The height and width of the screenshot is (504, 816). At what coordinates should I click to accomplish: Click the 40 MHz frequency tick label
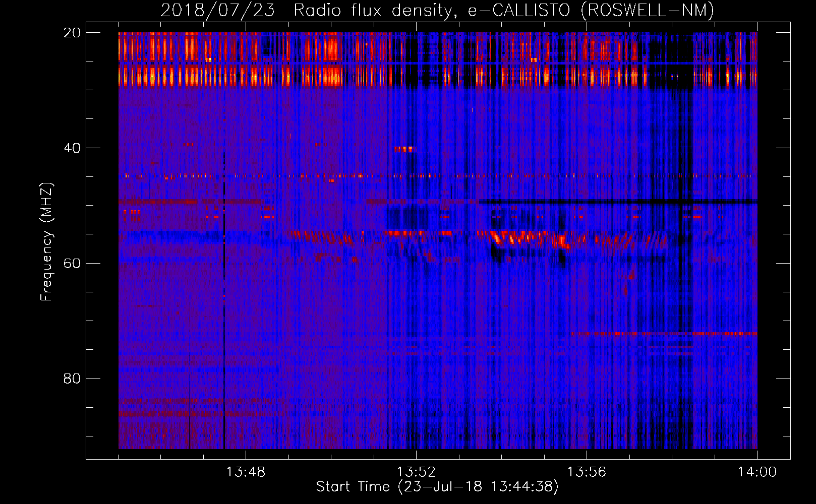click(72, 148)
